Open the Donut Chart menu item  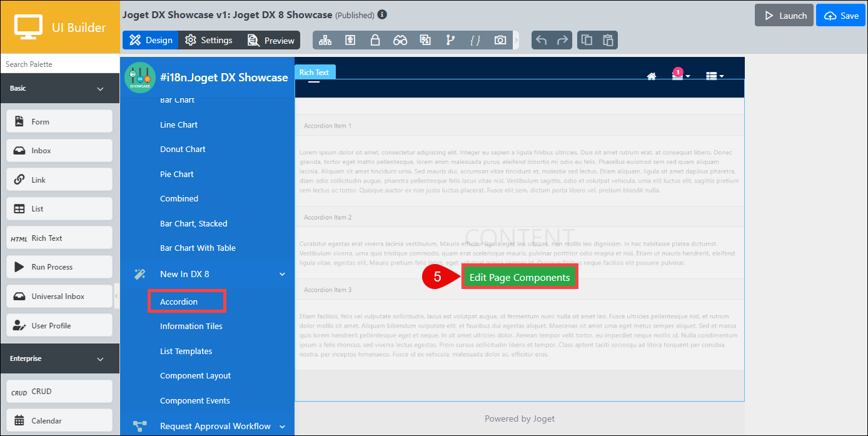(183, 149)
